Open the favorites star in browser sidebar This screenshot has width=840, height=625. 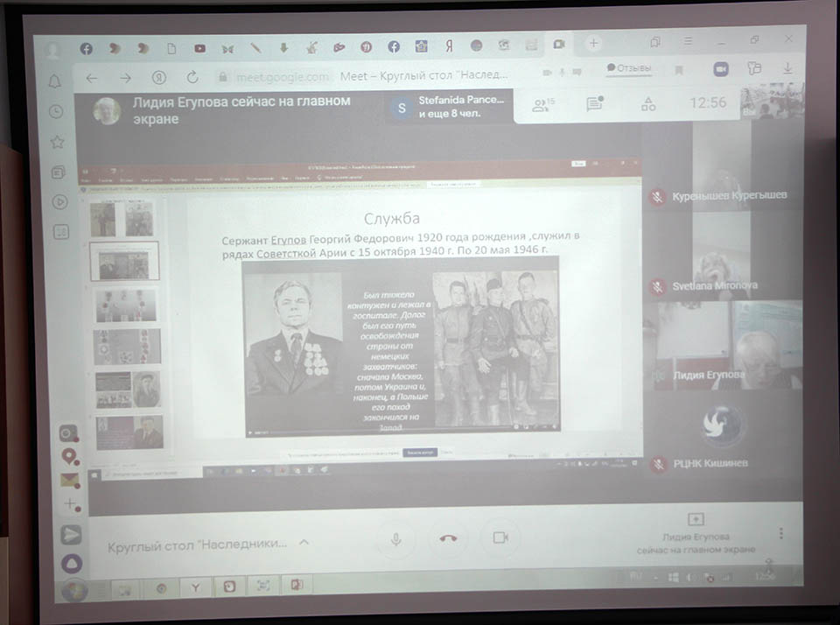point(57,142)
